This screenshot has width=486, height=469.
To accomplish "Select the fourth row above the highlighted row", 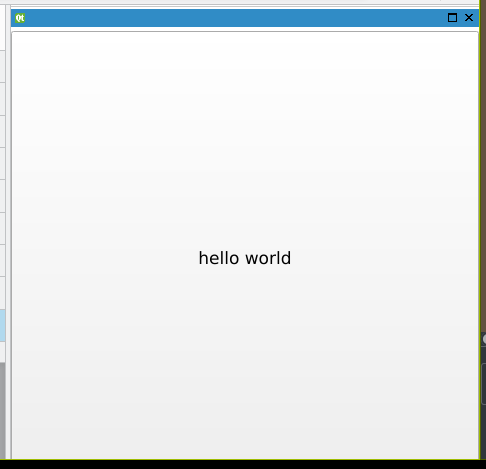I will (x=2, y=196).
